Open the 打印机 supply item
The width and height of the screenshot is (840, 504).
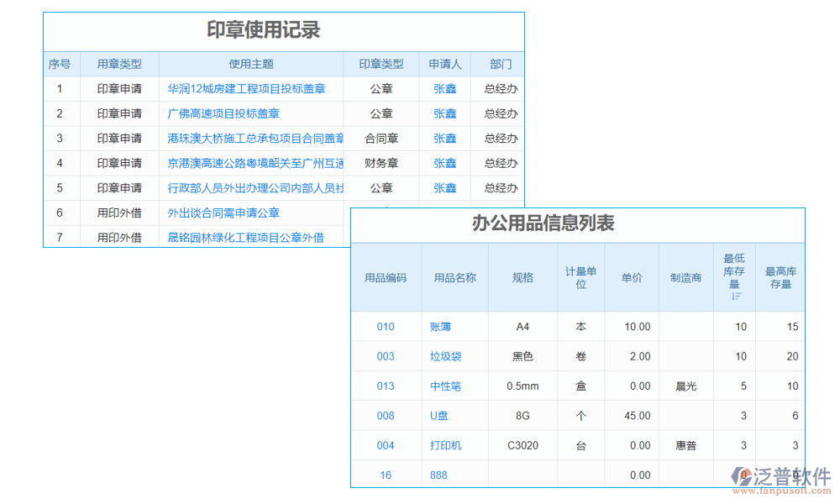point(442,445)
